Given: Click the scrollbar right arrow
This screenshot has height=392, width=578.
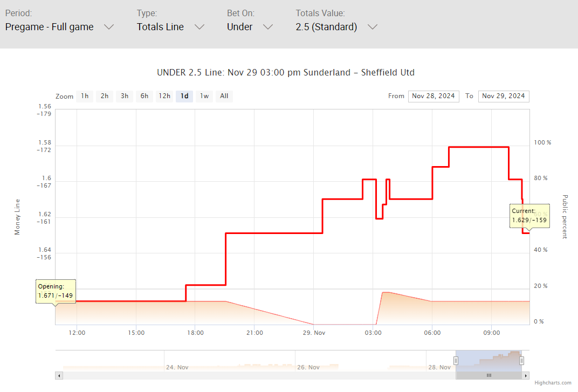Looking at the screenshot, I should point(526,376).
